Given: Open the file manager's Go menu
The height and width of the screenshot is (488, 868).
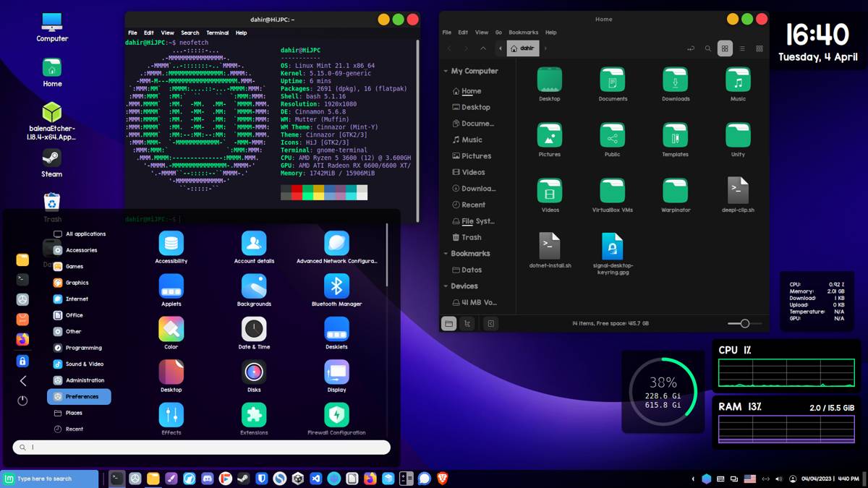Looking at the screenshot, I should (x=498, y=33).
